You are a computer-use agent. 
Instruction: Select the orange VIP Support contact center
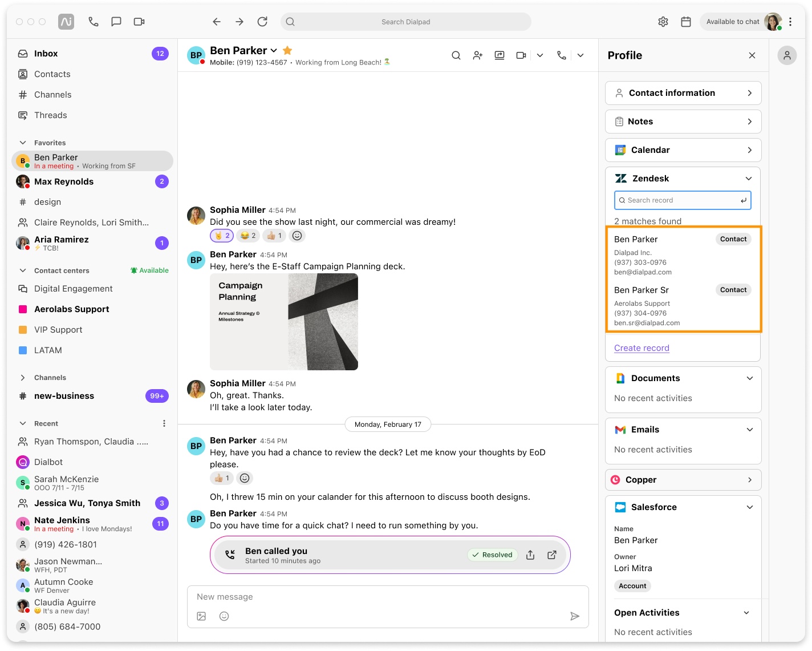(x=91, y=330)
